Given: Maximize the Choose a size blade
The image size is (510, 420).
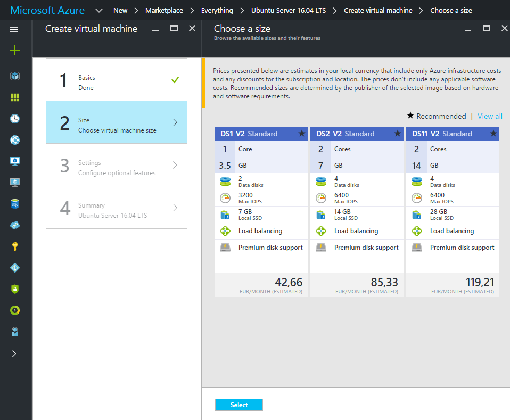Looking at the screenshot, I should pyautogui.click(x=486, y=29).
